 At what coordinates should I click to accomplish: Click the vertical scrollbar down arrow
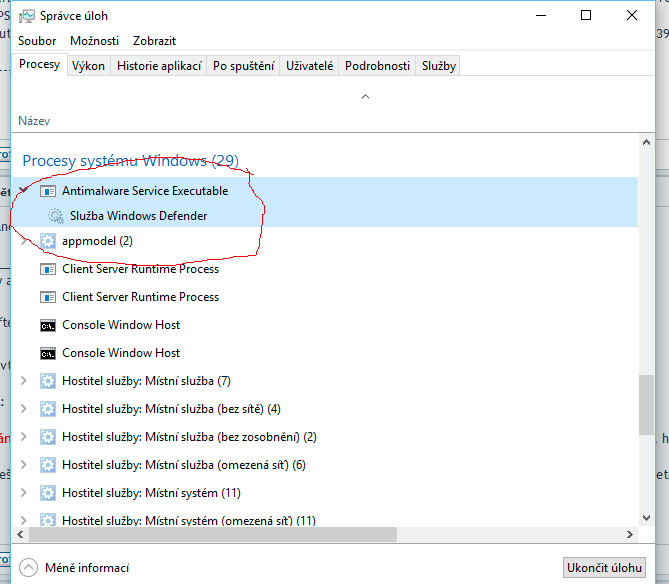(x=646, y=518)
